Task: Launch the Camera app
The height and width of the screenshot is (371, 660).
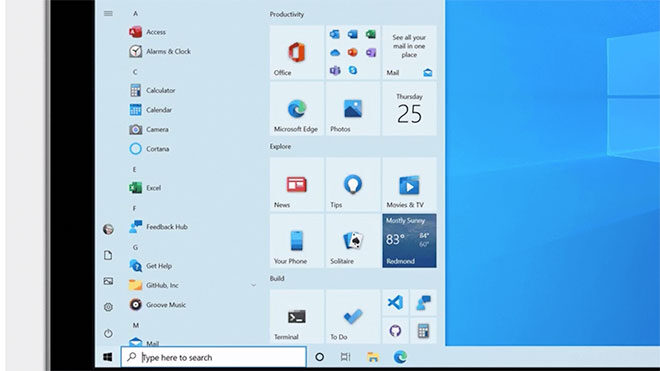Action: (149, 129)
